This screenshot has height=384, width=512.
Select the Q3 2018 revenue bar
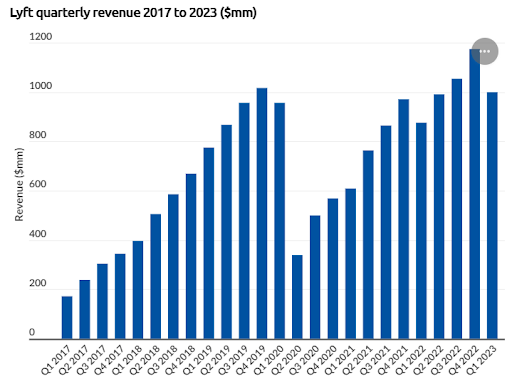click(x=173, y=267)
